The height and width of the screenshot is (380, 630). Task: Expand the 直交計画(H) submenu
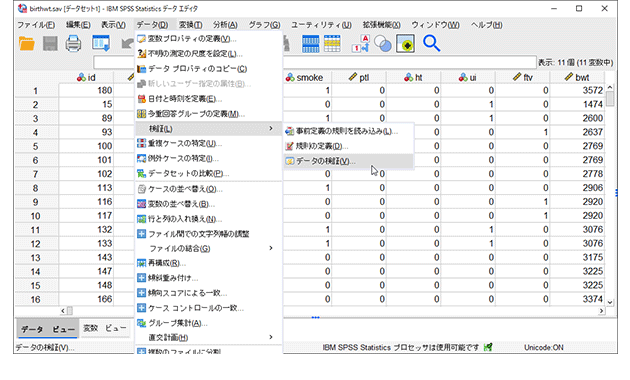pyautogui.click(x=208, y=337)
